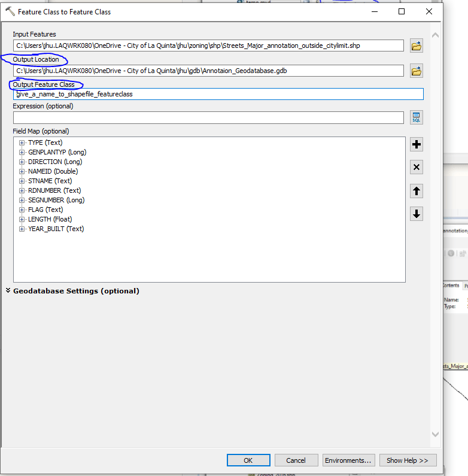Select the NAMEID (Double) field label
The image size is (468, 476).
[53, 171]
